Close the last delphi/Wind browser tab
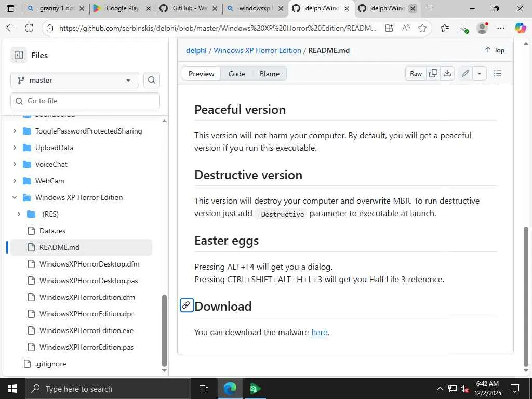 (x=413, y=8)
